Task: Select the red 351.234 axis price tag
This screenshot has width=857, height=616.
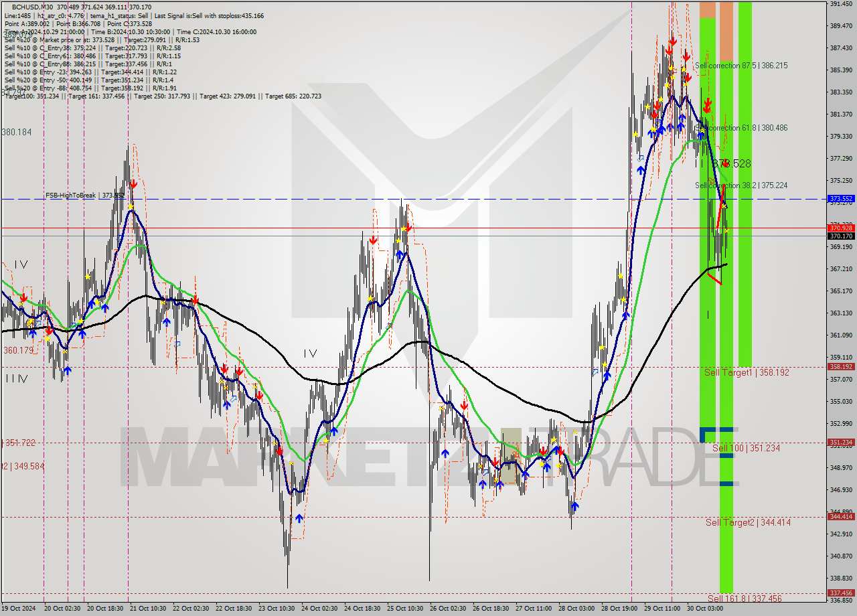Action: click(x=841, y=443)
